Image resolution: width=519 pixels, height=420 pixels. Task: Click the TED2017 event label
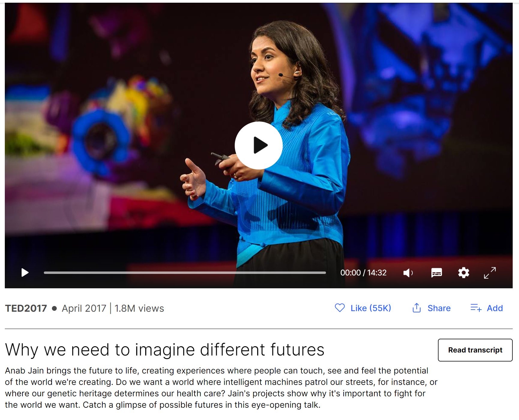point(26,308)
